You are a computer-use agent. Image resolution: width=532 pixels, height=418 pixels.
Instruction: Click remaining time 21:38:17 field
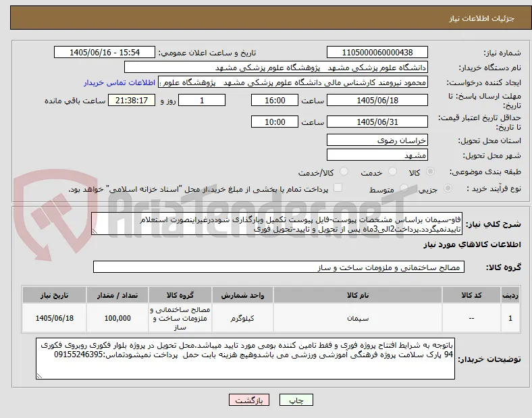132,101
